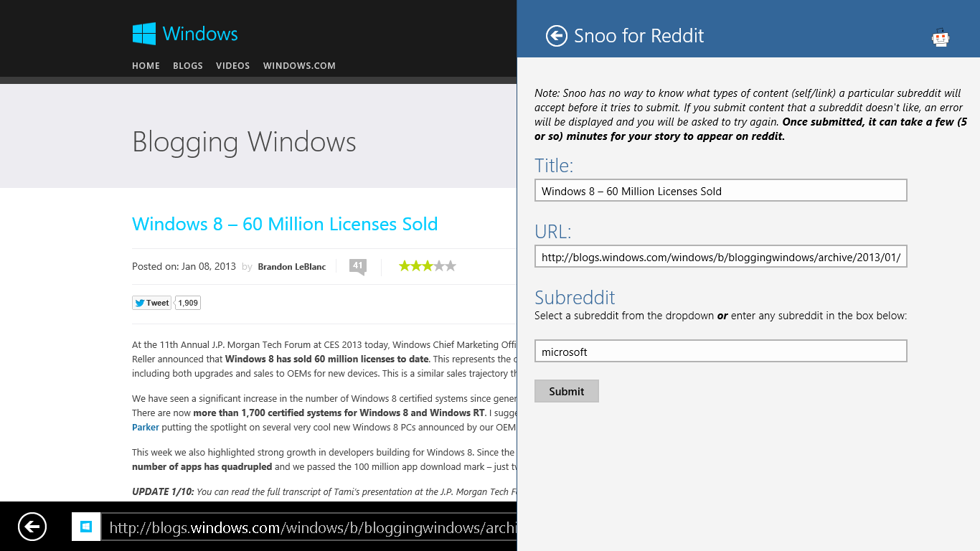Open the BLOGS menu item
The height and width of the screenshot is (551, 980).
[188, 65]
